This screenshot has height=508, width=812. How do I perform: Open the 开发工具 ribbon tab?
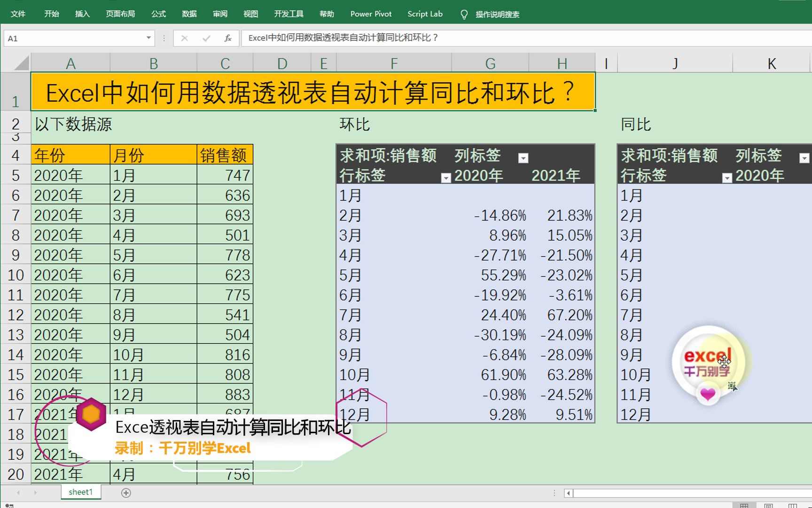click(x=289, y=14)
